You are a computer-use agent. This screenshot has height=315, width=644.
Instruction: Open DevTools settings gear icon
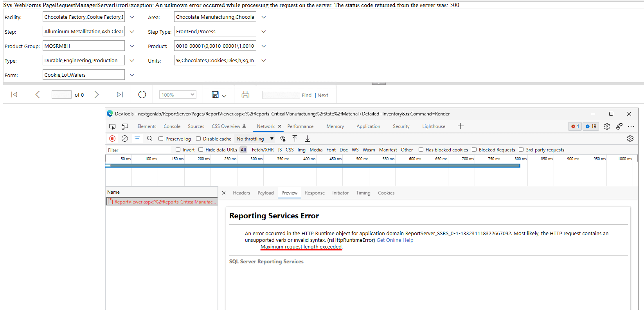607,126
